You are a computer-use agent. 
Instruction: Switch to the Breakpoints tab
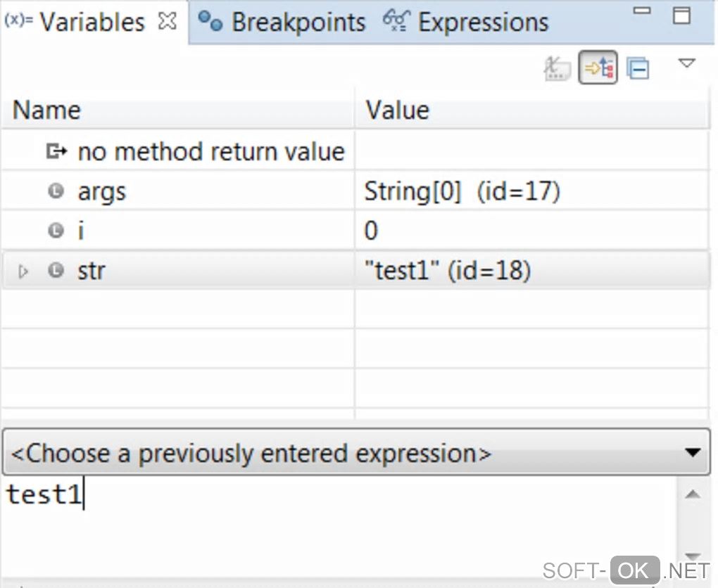[x=282, y=23]
